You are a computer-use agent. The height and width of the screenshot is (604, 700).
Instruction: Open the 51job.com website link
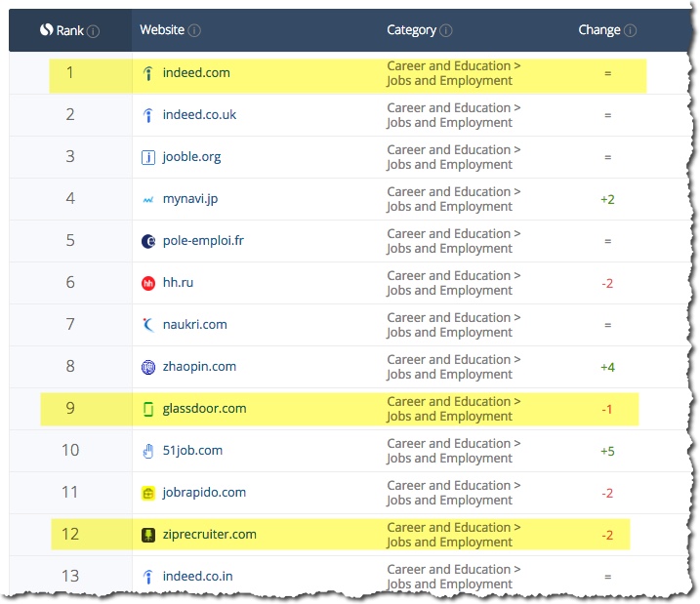pyautogui.click(x=192, y=451)
